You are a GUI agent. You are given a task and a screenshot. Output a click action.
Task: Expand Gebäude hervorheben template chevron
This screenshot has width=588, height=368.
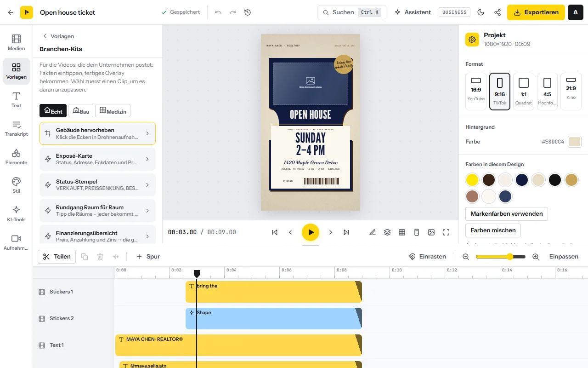147,133
